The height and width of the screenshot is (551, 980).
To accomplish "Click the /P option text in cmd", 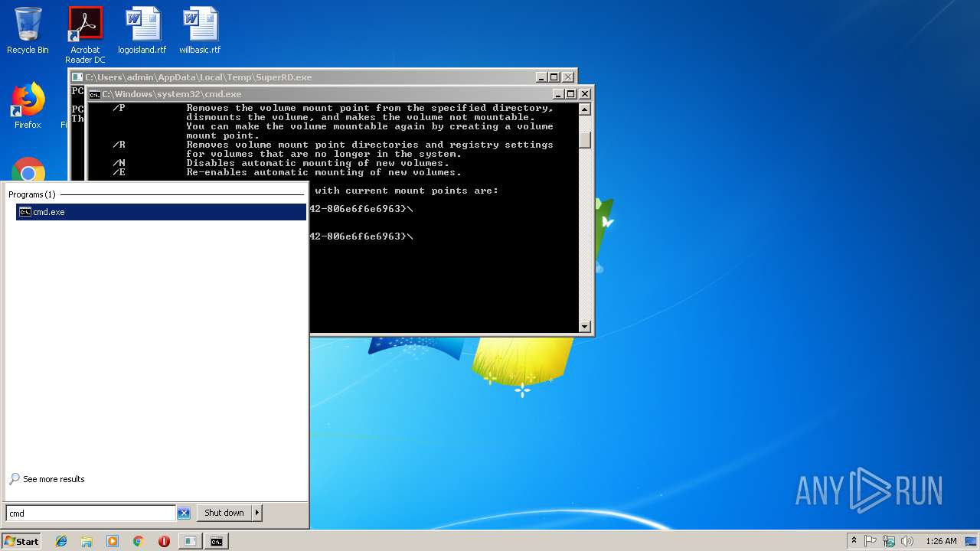I will (119, 108).
